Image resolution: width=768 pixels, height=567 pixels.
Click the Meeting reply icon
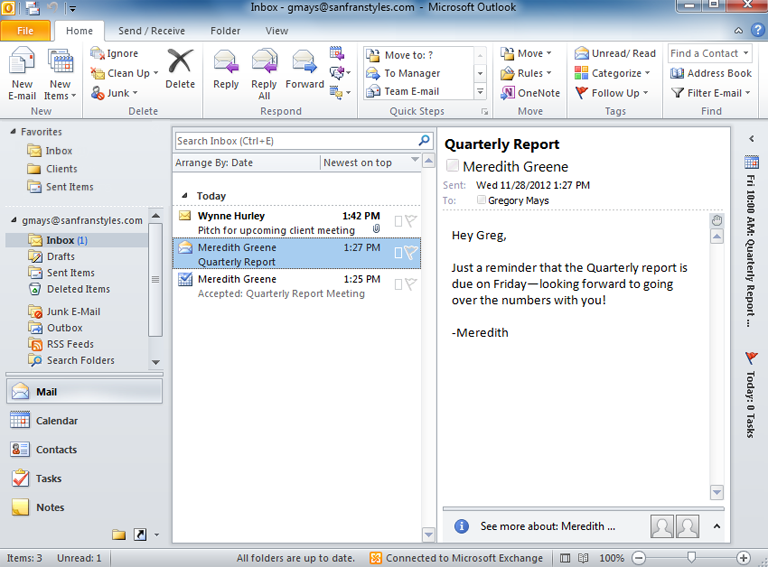pos(336,53)
